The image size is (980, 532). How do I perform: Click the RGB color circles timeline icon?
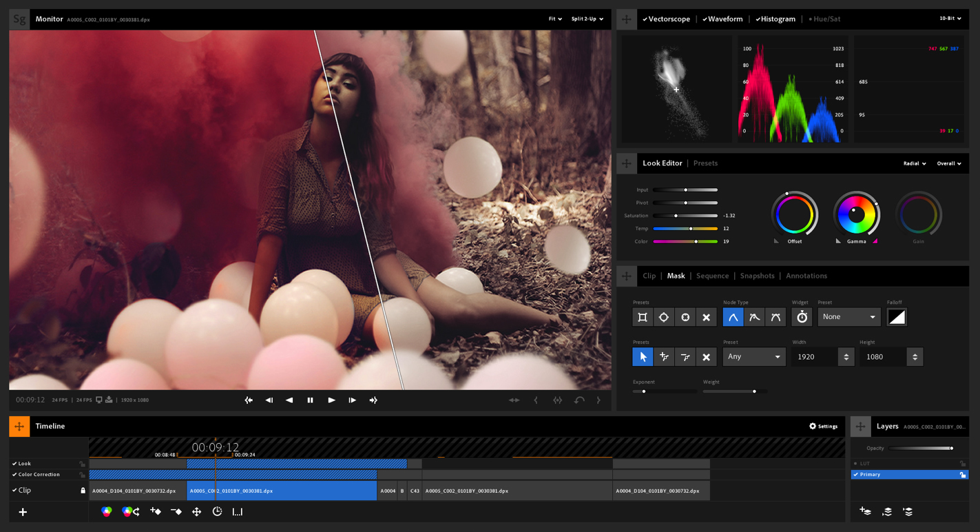[x=107, y=511]
